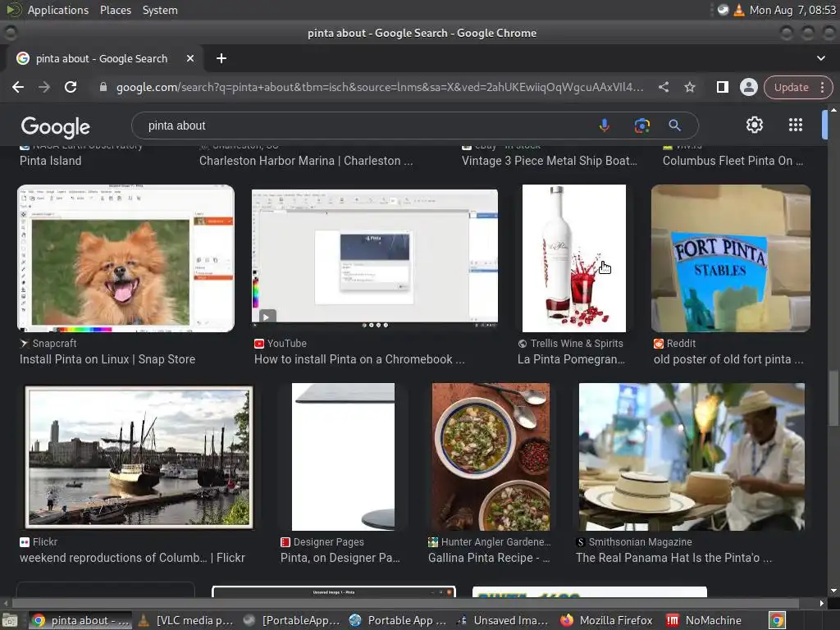840x630 pixels.
Task: Bookmark this page with the star
Action: click(689, 87)
